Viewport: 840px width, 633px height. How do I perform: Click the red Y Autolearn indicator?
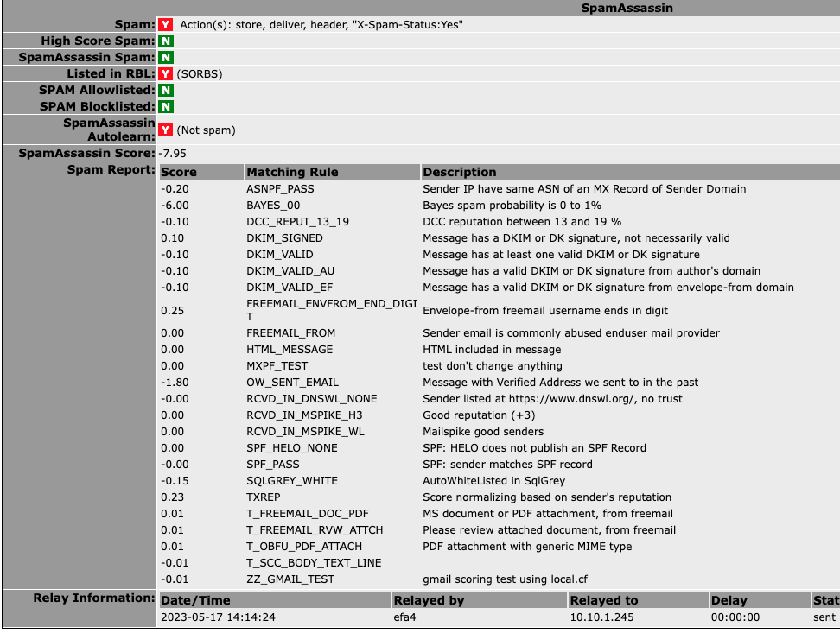tap(164, 130)
